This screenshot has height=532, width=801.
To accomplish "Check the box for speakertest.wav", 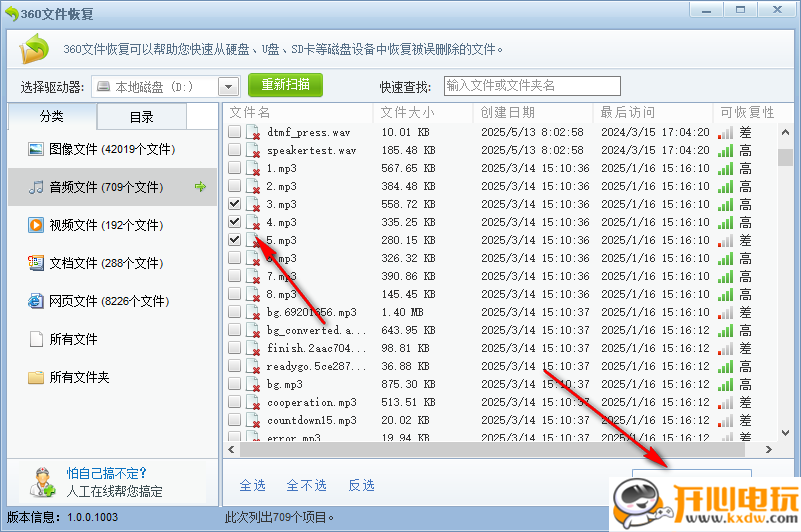I will click(x=234, y=150).
